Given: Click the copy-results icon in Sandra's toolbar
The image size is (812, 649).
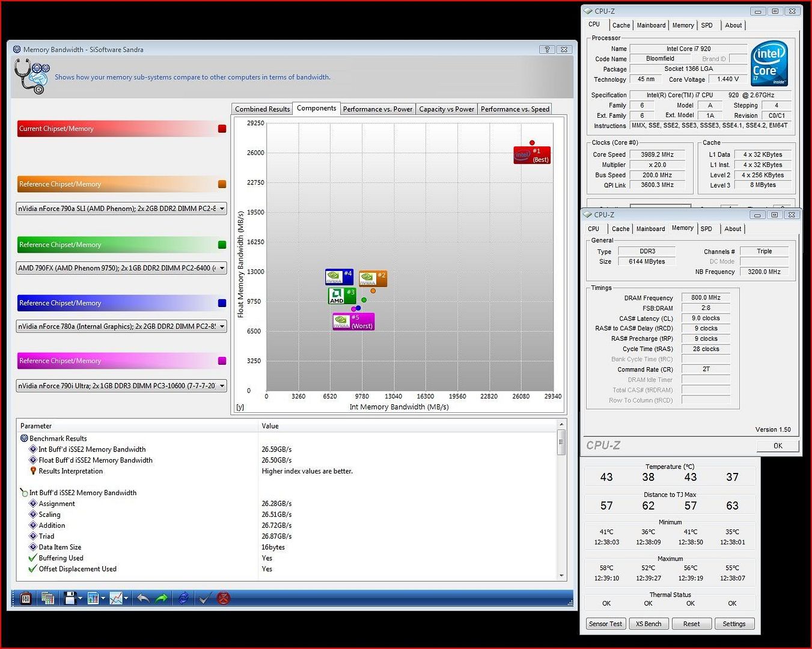Looking at the screenshot, I should tap(47, 598).
